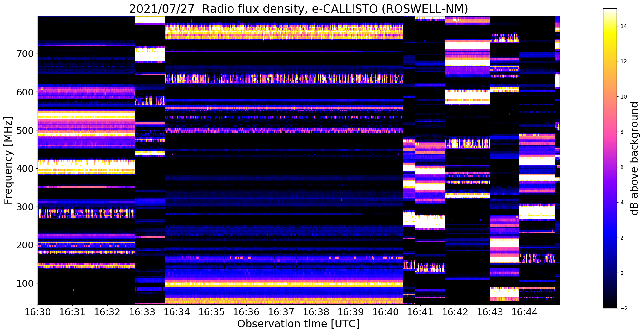Click the 760 MHz yellow band at 16:36
The height and width of the screenshot is (333, 644).
(247, 31)
